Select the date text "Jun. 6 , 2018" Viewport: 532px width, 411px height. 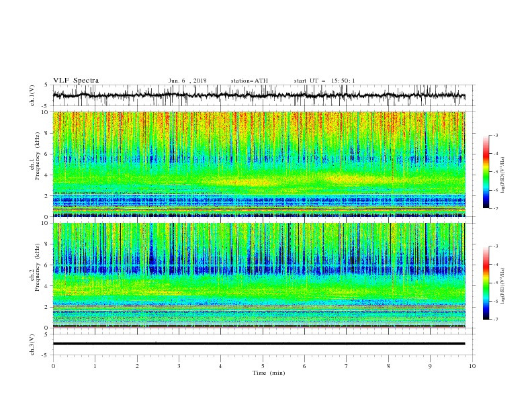187,81
